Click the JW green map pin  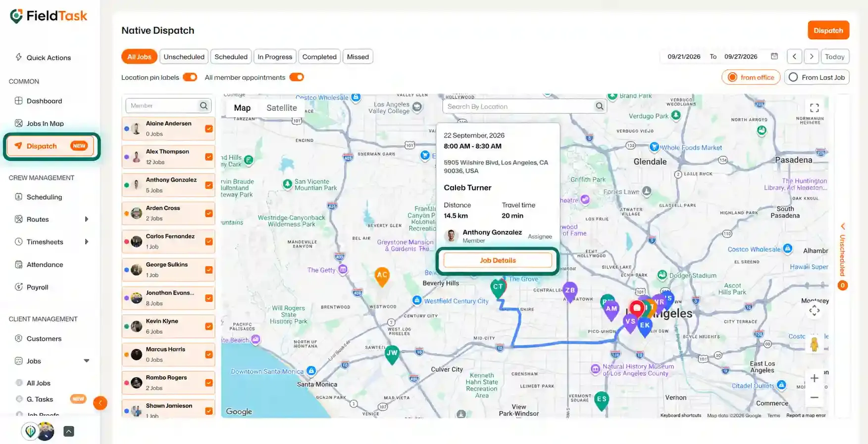[392, 354]
